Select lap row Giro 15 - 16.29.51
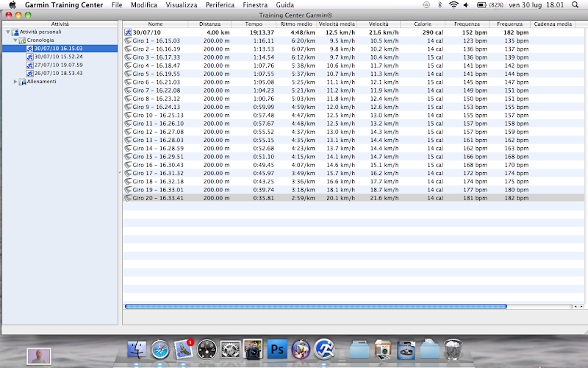This screenshot has height=368, width=588. click(x=354, y=157)
